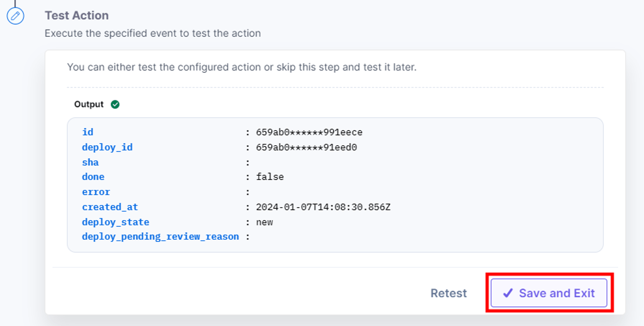Click the masked deploy_id value ending 91eed0
Screen dimensions: 644x326
click(x=306, y=147)
